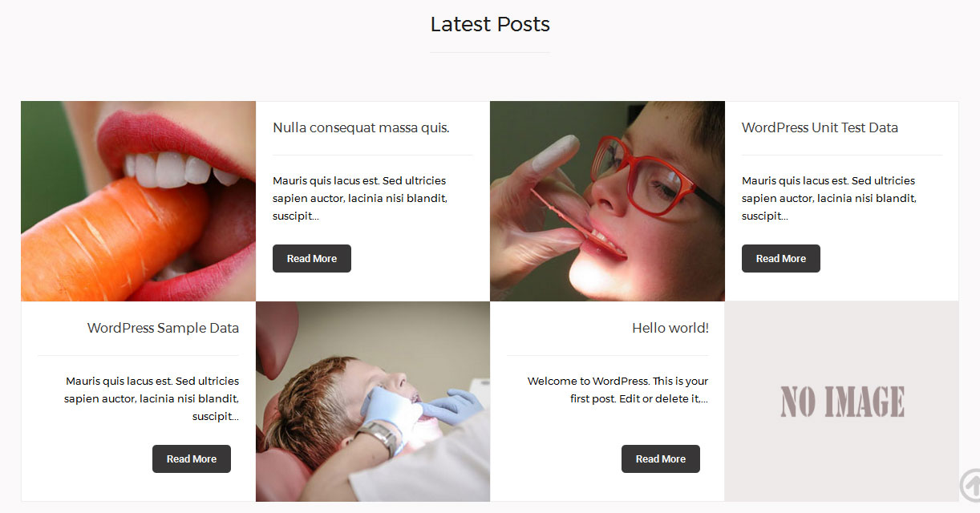Open Read More for Nulla consequat post

pyautogui.click(x=312, y=258)
